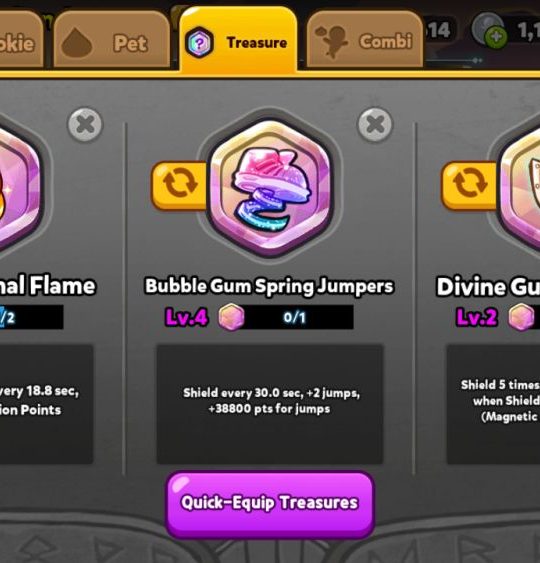
Task: Open the Cookie tab at the left
Action: click(21, 40)
